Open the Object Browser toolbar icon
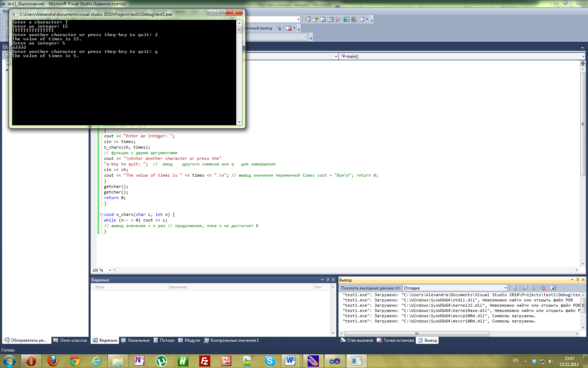Viewport: 588px width, 368px height. pos(331,19)
